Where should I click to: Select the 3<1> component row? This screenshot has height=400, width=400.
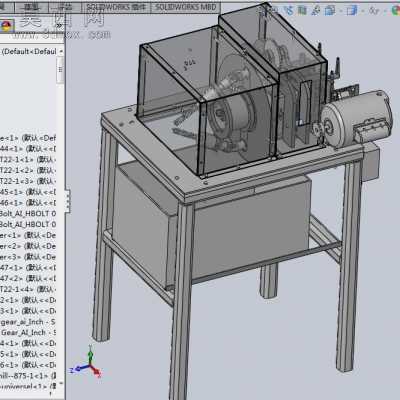(x=28, y=311)
